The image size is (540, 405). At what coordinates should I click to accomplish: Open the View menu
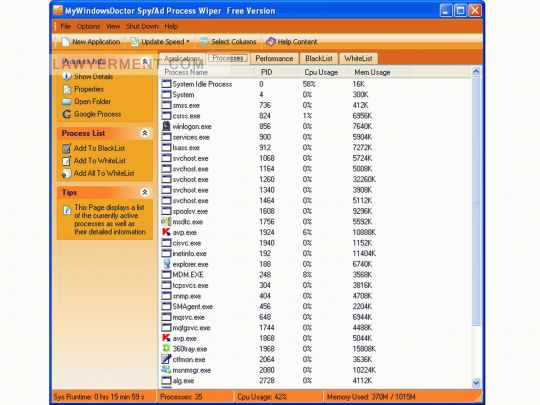113,27
